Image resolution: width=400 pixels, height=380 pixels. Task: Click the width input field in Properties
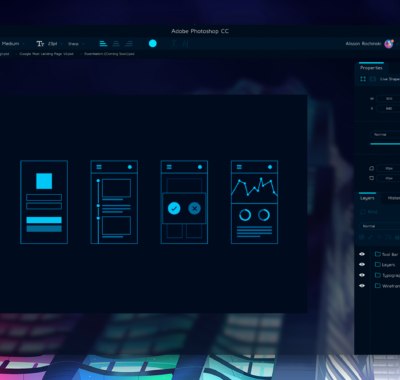tap(388, 99)
